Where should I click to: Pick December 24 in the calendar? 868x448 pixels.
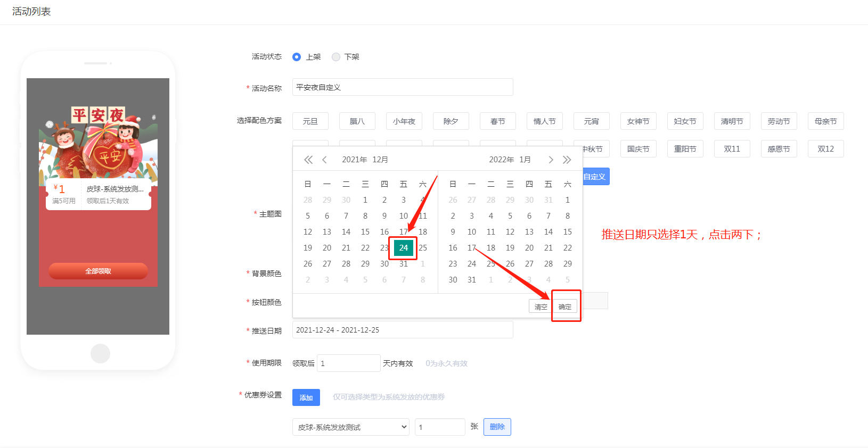click(404, 248)
